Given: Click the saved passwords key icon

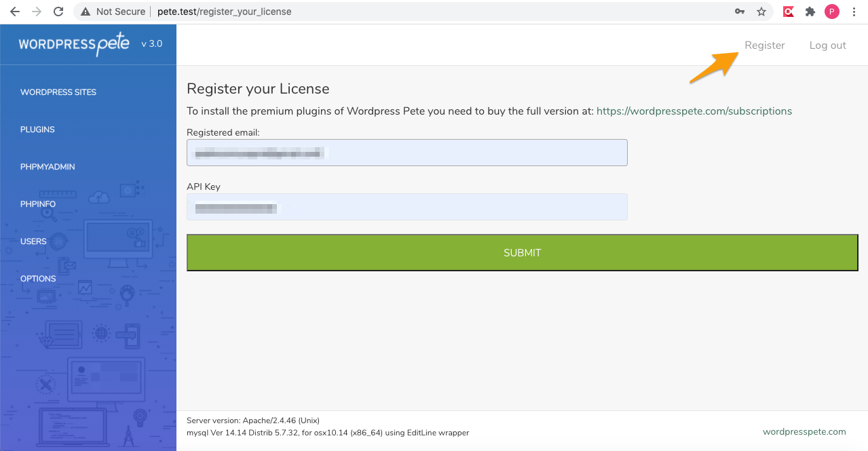Looking at the screenshot, I should [740, 12].
